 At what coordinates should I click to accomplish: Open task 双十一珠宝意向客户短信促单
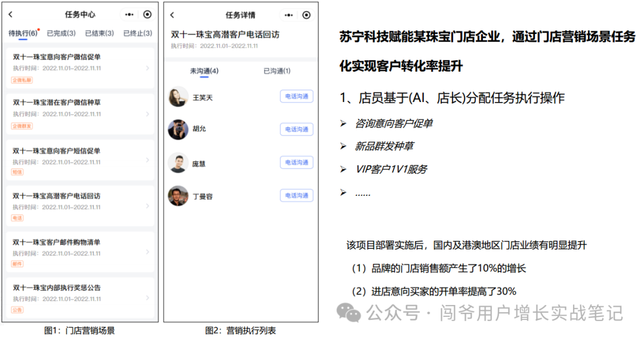80,160
